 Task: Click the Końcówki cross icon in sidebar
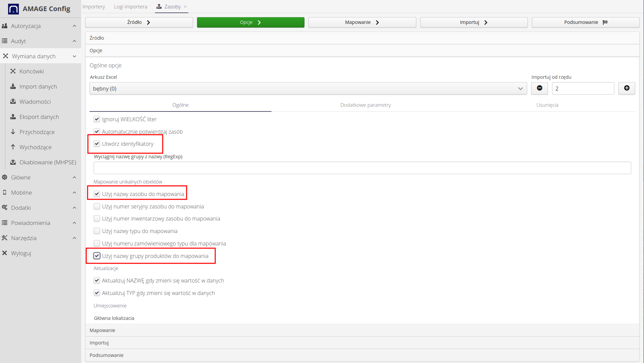[x=13, y=71]
